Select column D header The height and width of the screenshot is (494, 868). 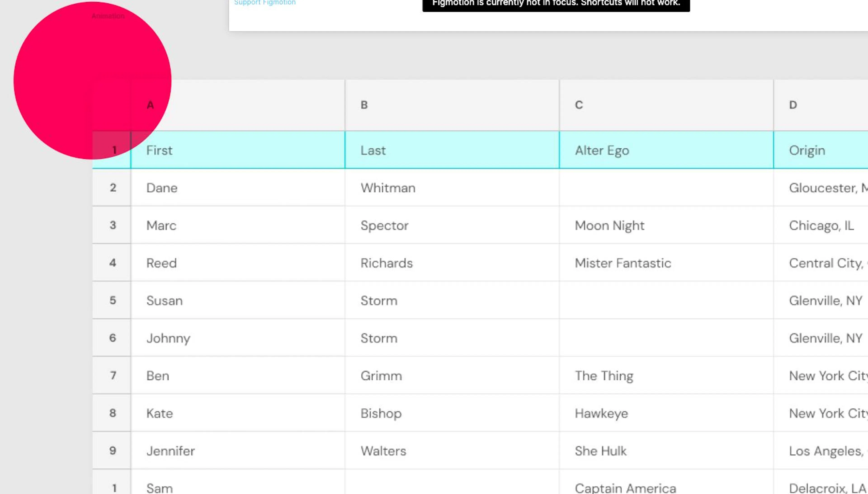[x=821, y=105]
